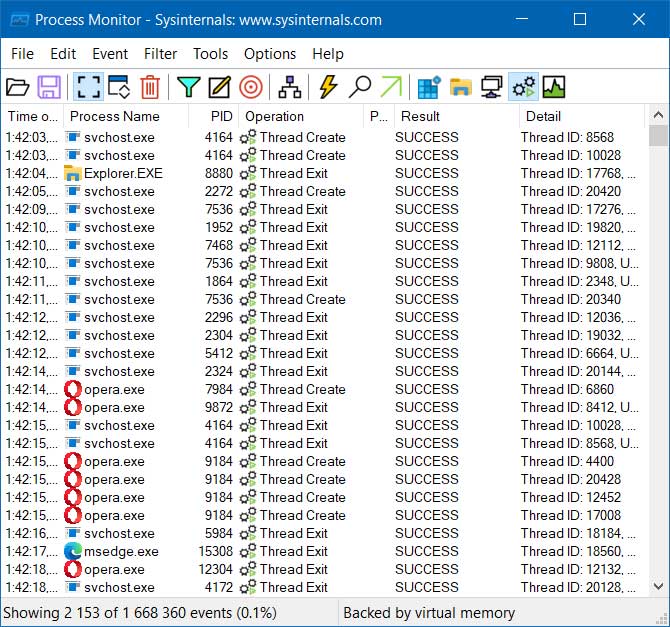Click the lightning bolt event icon

click(329, 87)
